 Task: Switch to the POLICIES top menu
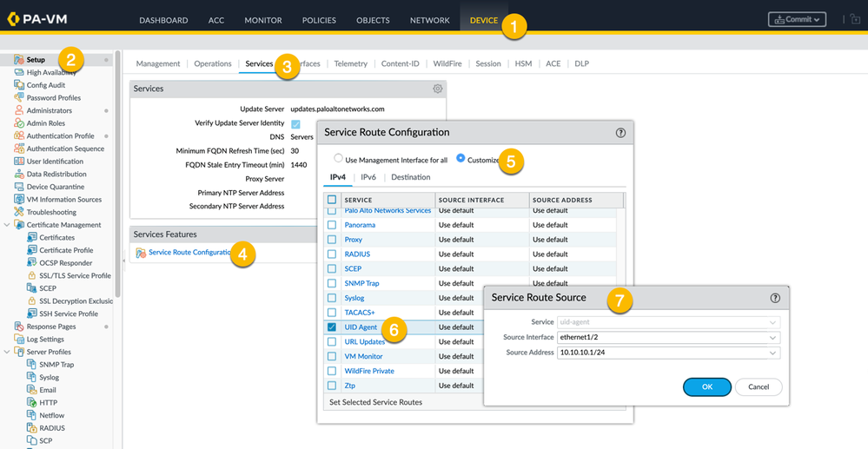tap(319, 20)
